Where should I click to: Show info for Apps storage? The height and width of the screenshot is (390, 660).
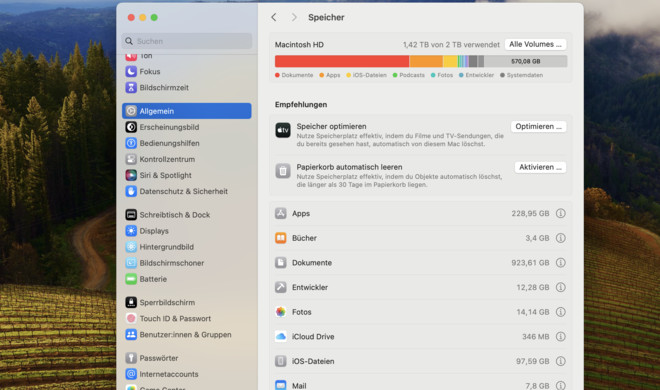click(x=560, y=213)
